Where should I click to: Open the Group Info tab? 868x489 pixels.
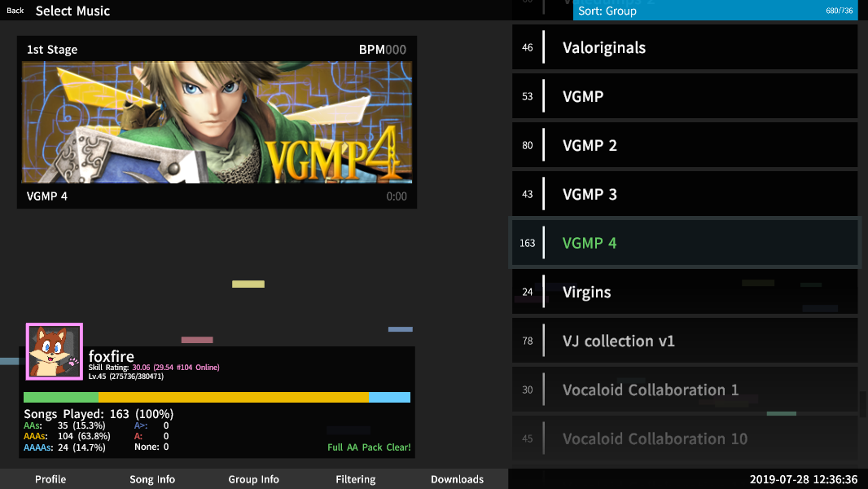(x=253, y=479)
